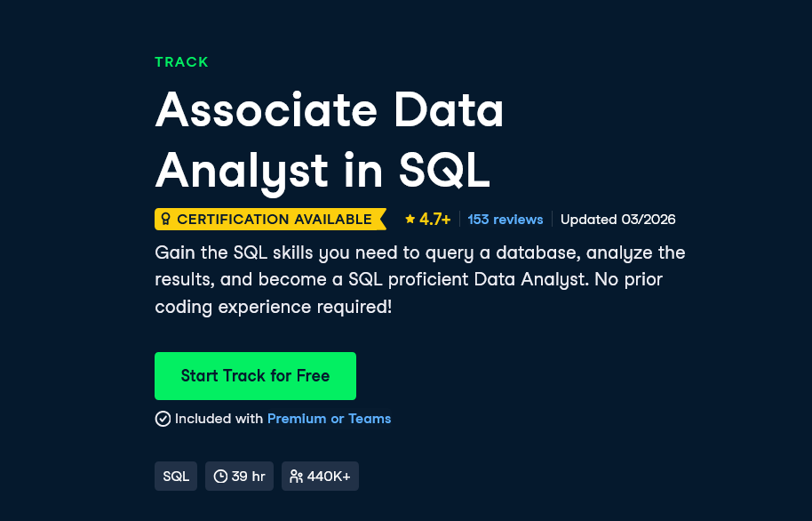Click the green TRACK label
Viewport: 812px width, 521px height.
tap(182, 62)
